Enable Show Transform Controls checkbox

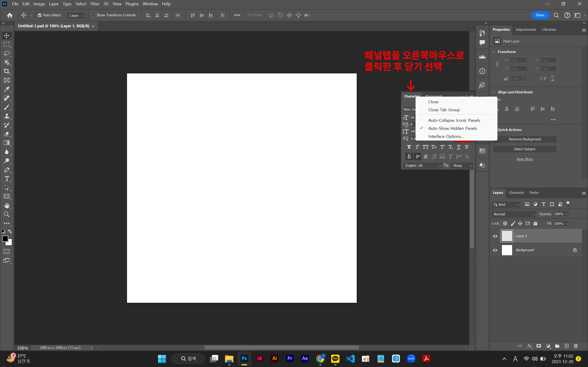tap(93, 15)
